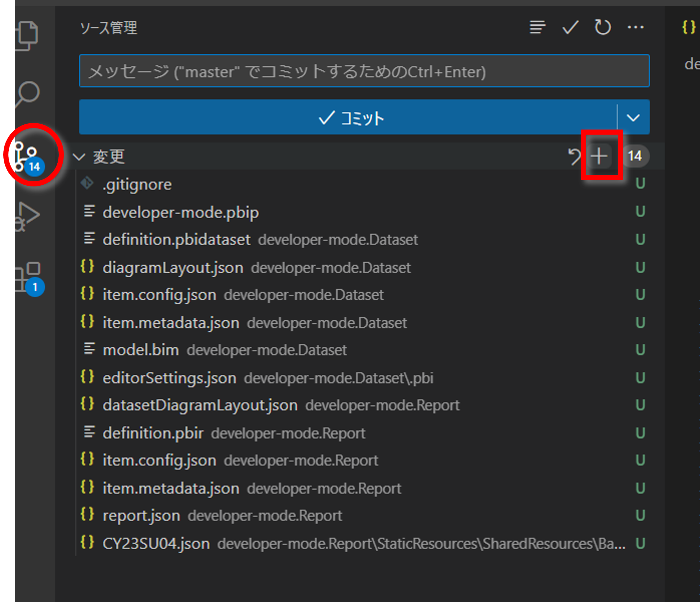Image resolution: width=700 pixels, height=602 pixels.
Task: Open the More Actions ellipsis menu
Action: click(635, 27)
